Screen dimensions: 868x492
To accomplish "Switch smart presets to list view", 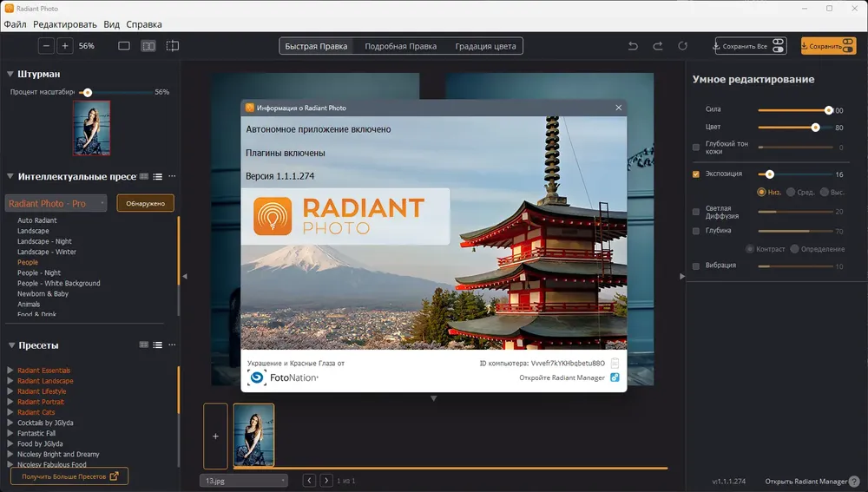I will [158, 176].
